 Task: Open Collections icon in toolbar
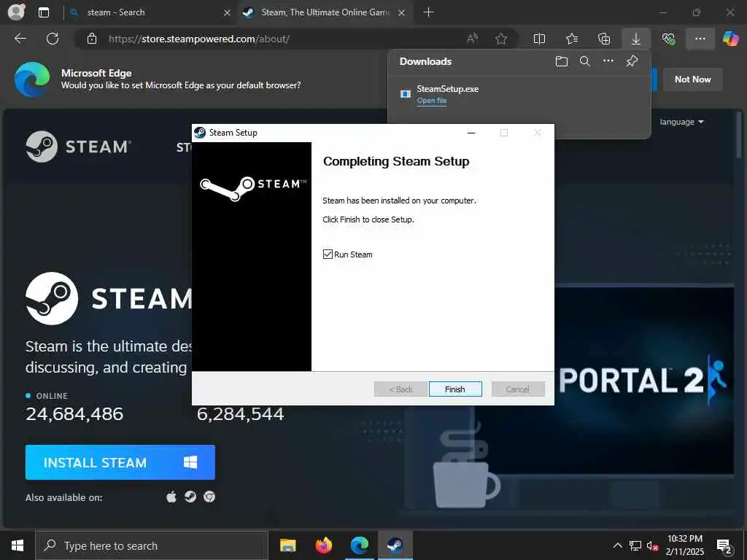pyautogui.click(x=604, y=39)
